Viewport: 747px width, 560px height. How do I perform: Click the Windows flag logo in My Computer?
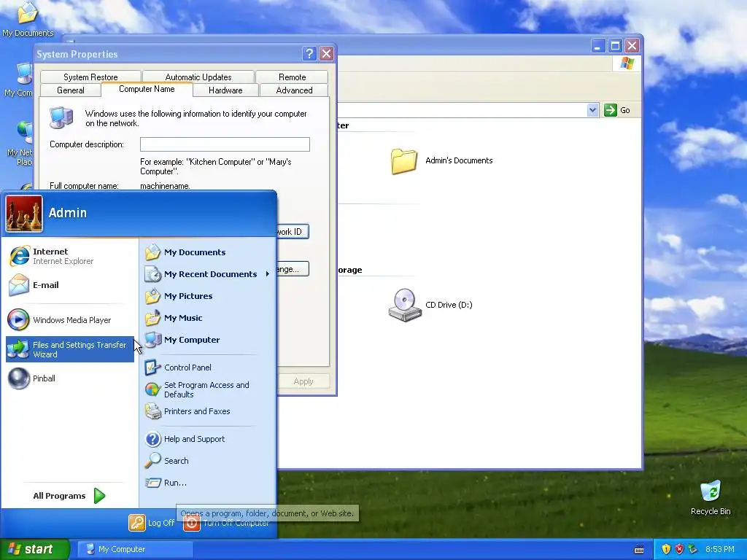[627, 63]
